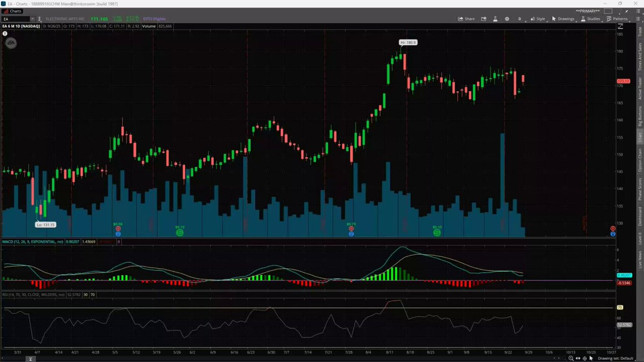Click the symbol link/clipboard icon
This screenshot has width=644, height=362.
(40, 19)
